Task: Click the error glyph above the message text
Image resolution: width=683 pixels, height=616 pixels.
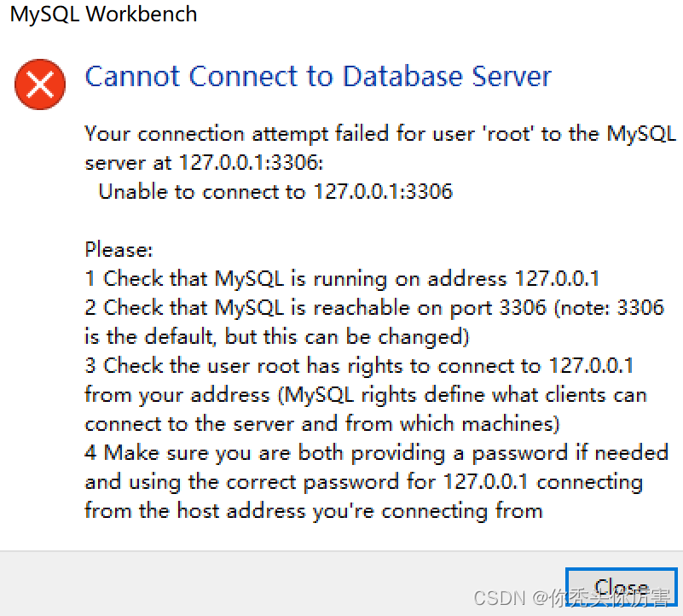Action: pyautogui.click(x=39, y=84)
